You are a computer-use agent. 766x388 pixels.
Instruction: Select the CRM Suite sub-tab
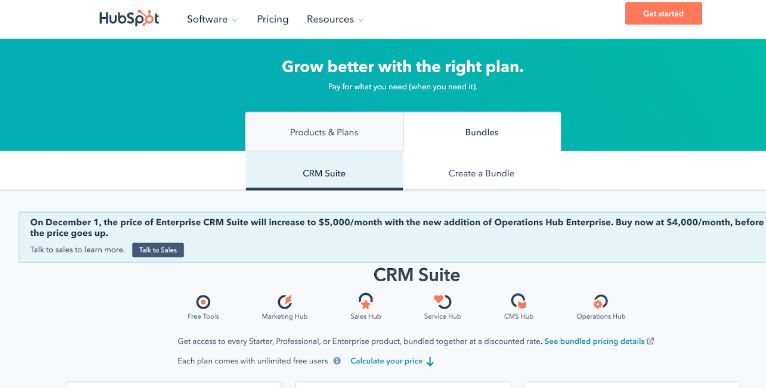[x=324, y=173]
